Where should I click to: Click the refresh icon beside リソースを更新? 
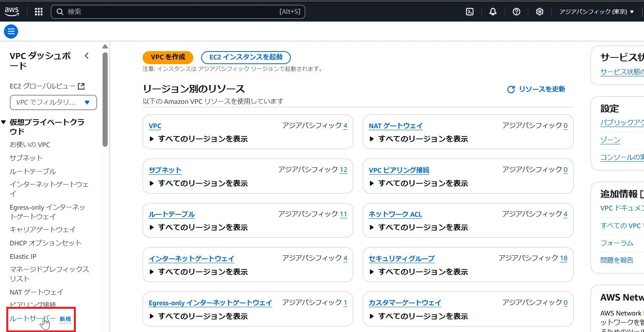pyautogui.click(x=511, y=90)
